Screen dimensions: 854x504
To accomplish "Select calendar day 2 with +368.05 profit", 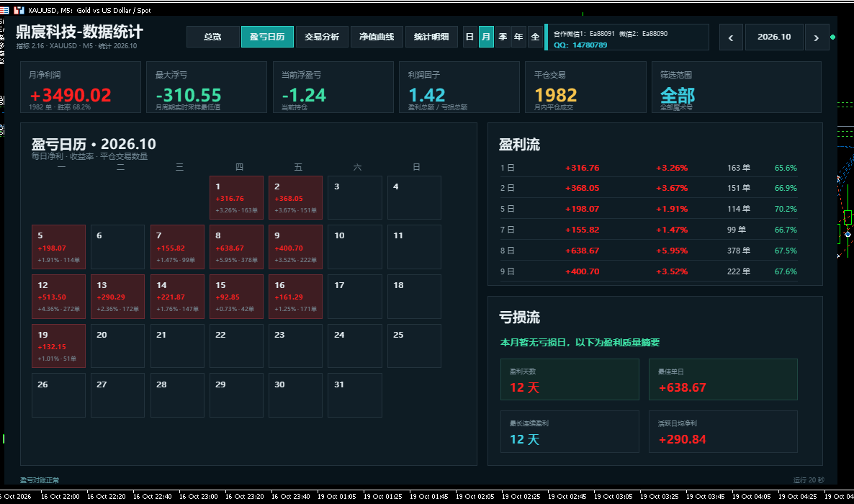I will tap(296, 198).
